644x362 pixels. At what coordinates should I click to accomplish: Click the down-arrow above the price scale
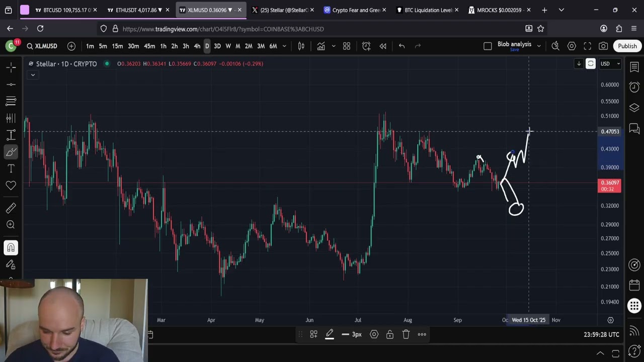579,64
